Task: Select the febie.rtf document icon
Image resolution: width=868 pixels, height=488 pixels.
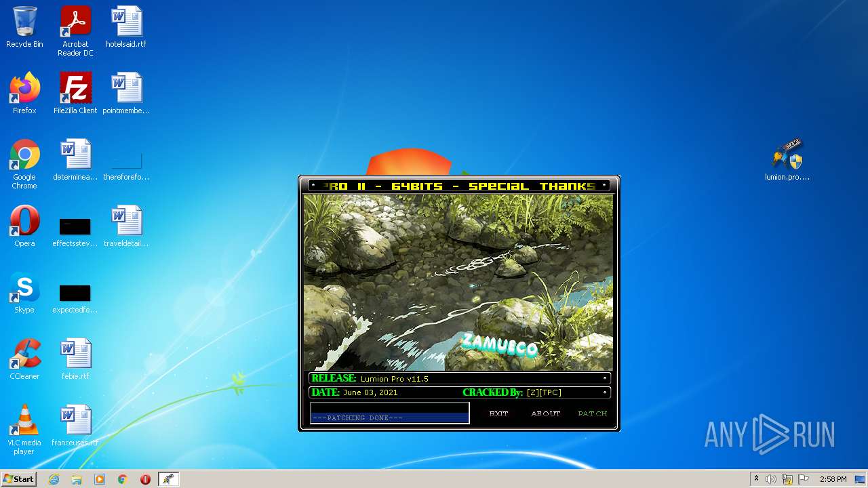Action: [x=75, y=359]
